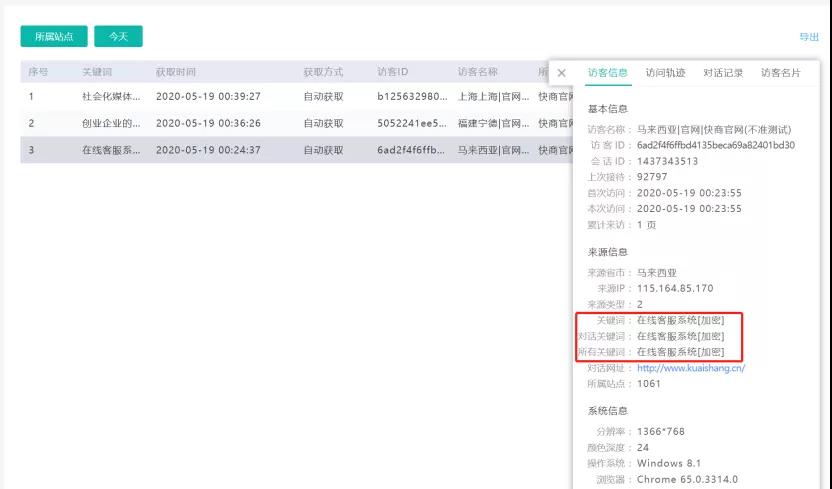
Task: Click the 导出 export link
Action: pos(808,37)
